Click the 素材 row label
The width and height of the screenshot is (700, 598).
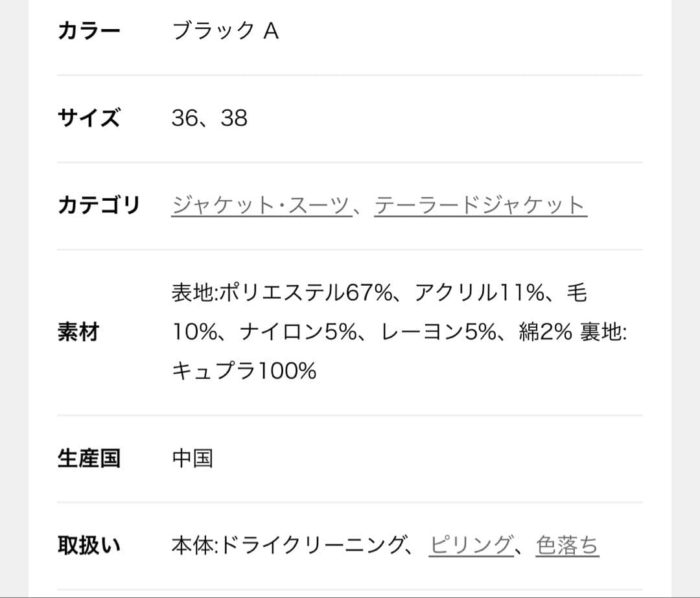[79, 332]
